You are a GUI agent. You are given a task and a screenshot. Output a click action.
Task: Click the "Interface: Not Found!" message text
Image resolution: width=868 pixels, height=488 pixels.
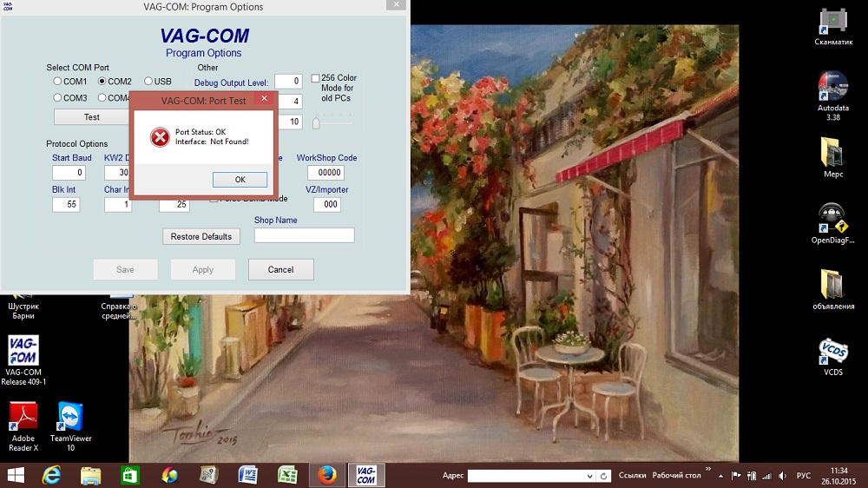212,142
